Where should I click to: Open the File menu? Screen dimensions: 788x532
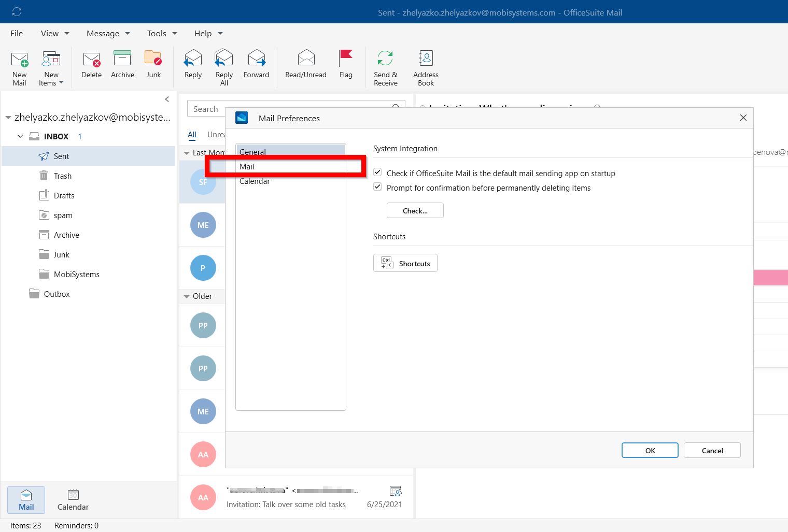point(17,33)
